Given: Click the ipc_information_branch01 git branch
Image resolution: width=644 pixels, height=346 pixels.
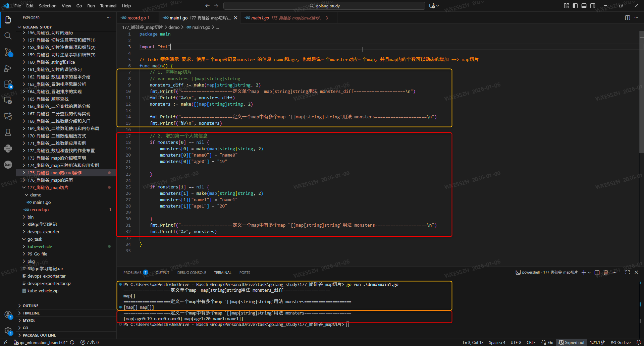Looking at the screenshot, I should coord(41,342).
